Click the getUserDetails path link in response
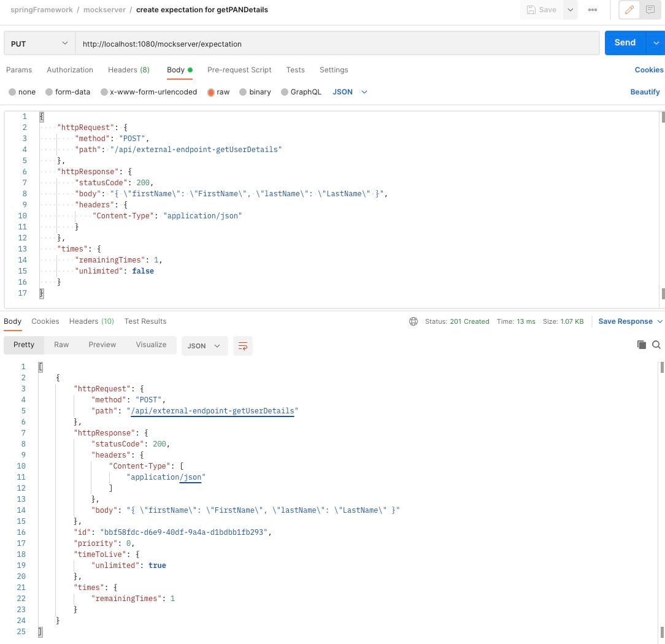This screenshot has width=665, height=644. pos(212,411)
